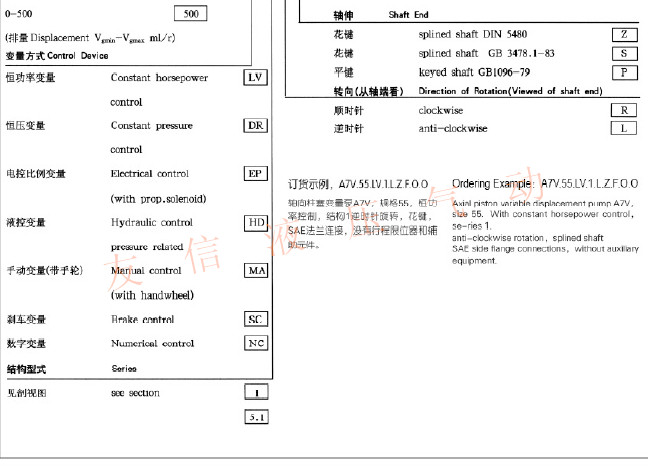Click the series code box '5.1'

(257, 417)
